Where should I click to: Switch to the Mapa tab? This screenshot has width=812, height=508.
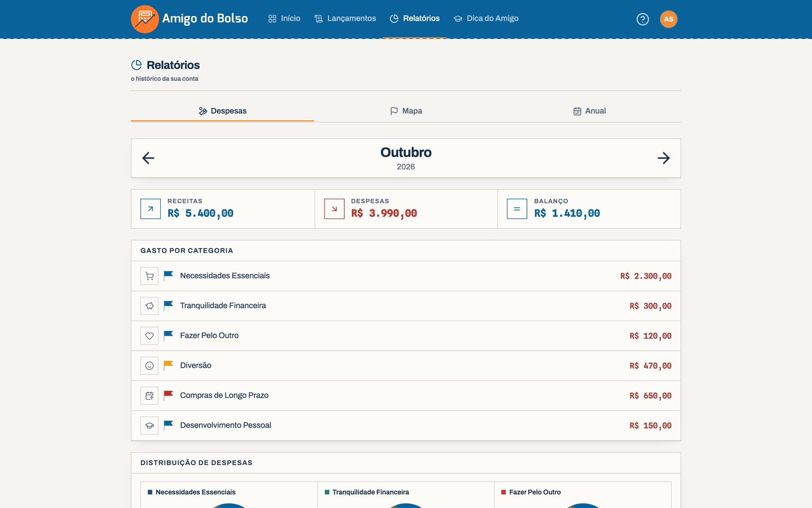pos(406,111)
